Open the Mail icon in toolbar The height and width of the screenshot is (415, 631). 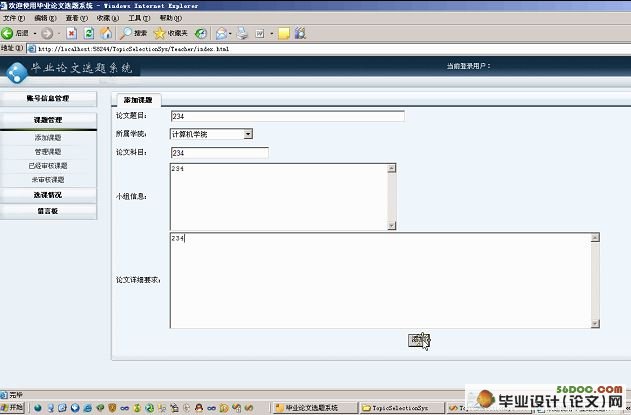click(221, 33)
